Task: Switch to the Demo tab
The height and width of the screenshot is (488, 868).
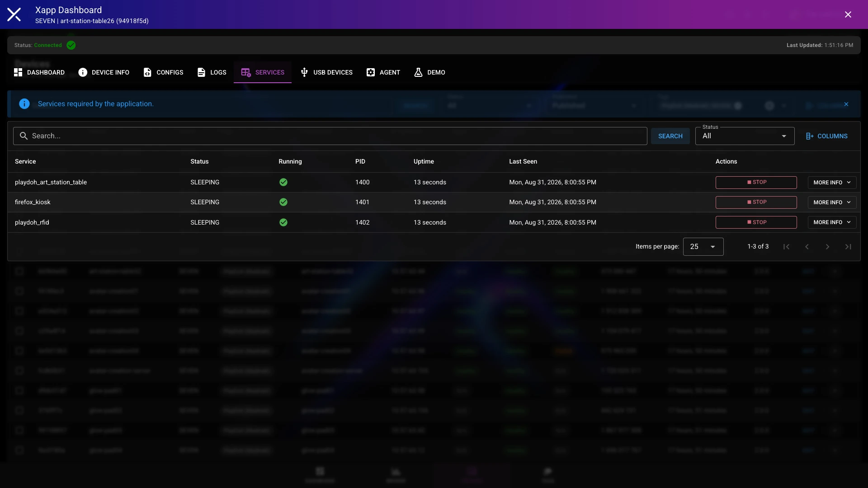Action: click(x=429, y=72)
